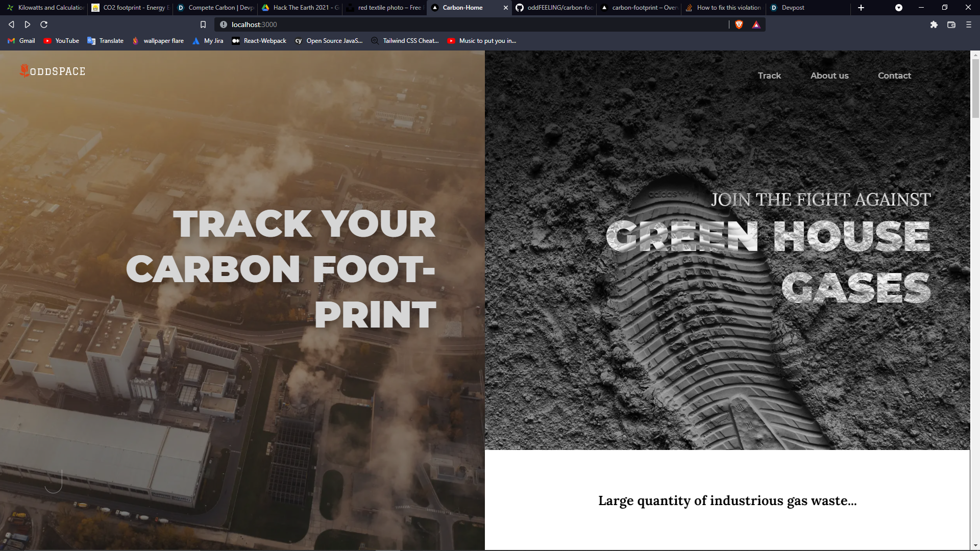
Task: Select the Devpost browser tab
Action: coord(791,8)
